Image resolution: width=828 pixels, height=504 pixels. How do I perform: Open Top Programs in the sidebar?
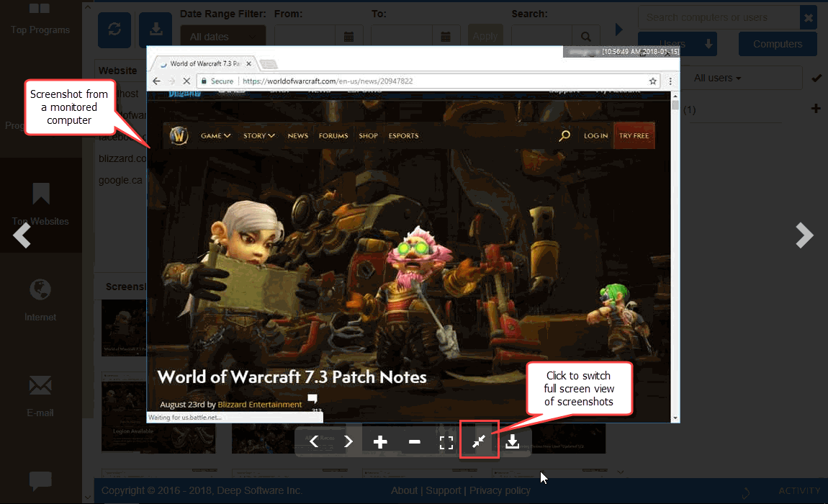40,19
